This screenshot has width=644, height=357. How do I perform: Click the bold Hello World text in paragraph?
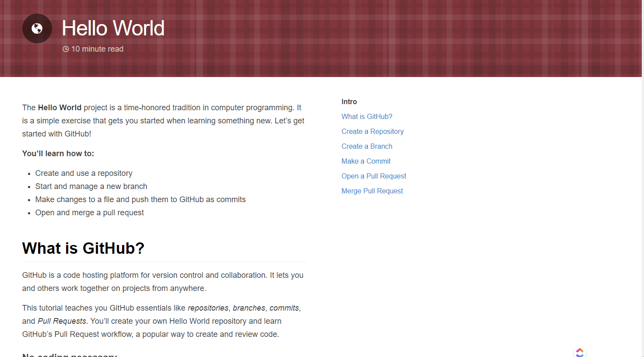click(59, 108)
